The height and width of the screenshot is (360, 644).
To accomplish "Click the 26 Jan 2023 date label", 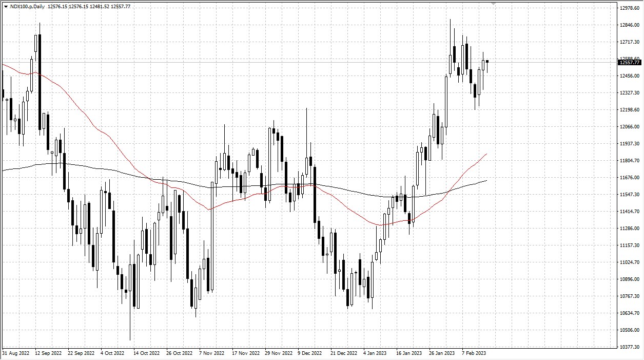I will [x=441, y=353].
